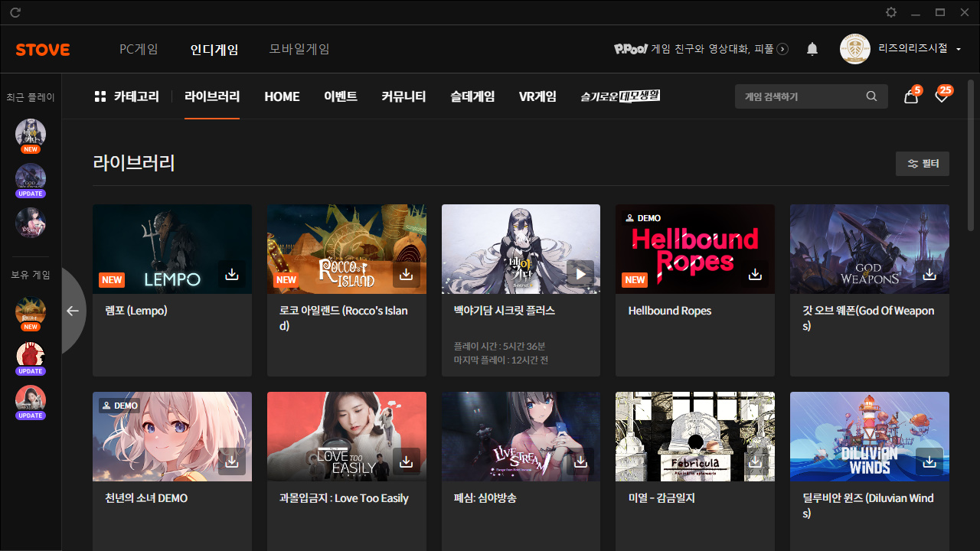Click the STOVE logo
Viewport: 980px width, 551px height.
tap(43, 50)
